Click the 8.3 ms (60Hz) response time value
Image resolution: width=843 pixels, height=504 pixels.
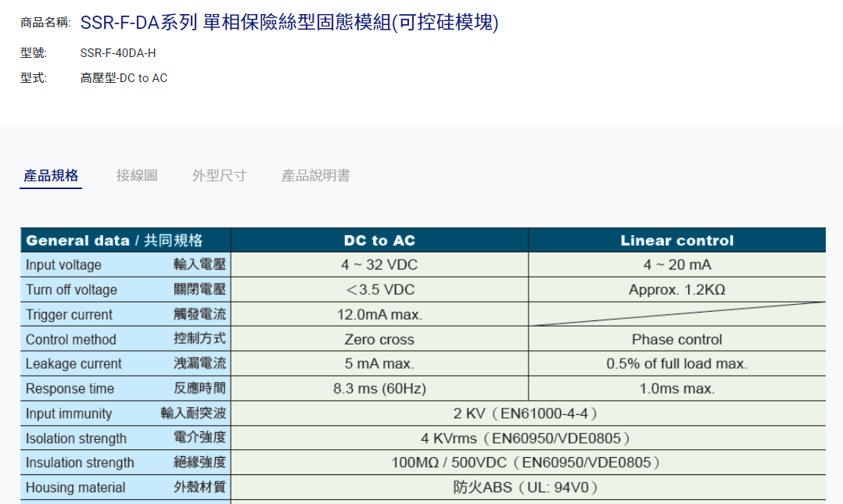click(379, 389)
